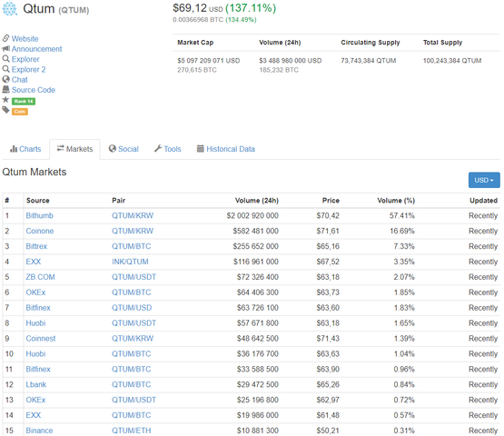Click the green Rank 14 badge
Image resolution: width=504 pixels, height=436 pixels.
pos(24,102)
